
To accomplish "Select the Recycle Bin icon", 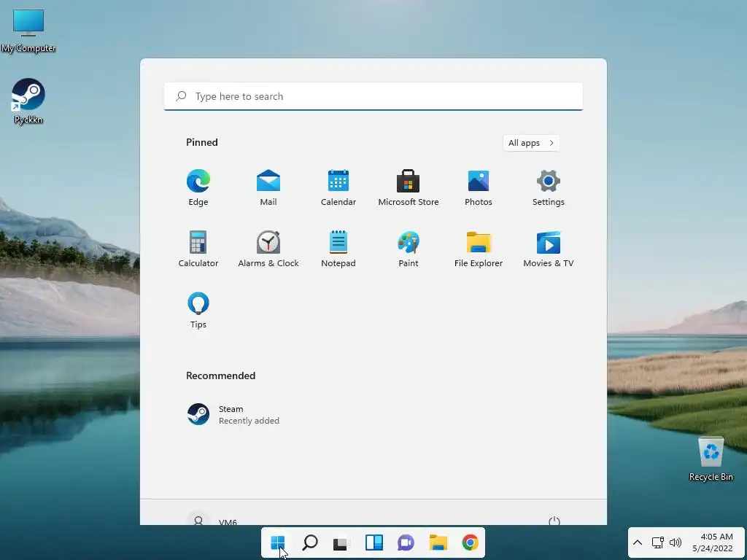I will 711,459.
